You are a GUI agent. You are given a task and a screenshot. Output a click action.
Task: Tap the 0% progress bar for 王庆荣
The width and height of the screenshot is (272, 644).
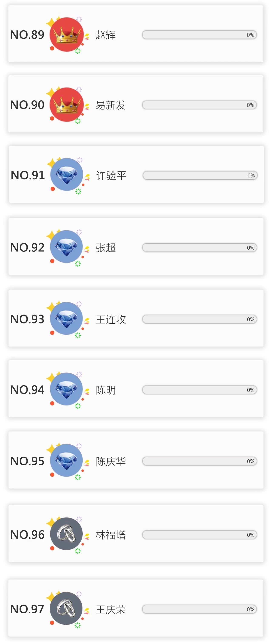coord(199,609)
